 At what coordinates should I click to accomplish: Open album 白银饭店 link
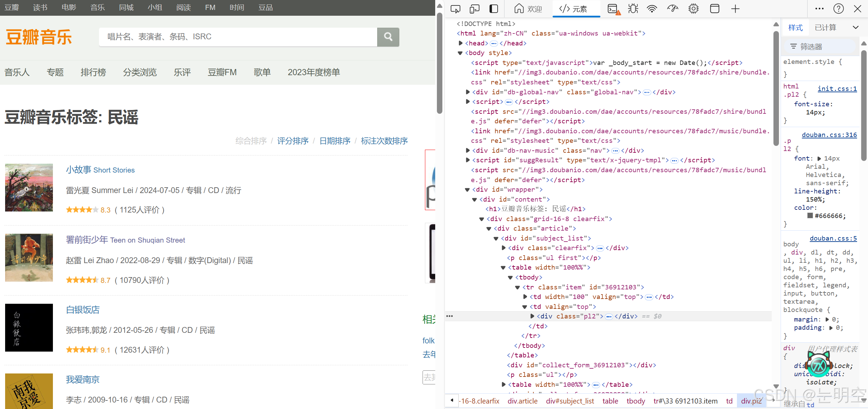coord(83,310)
